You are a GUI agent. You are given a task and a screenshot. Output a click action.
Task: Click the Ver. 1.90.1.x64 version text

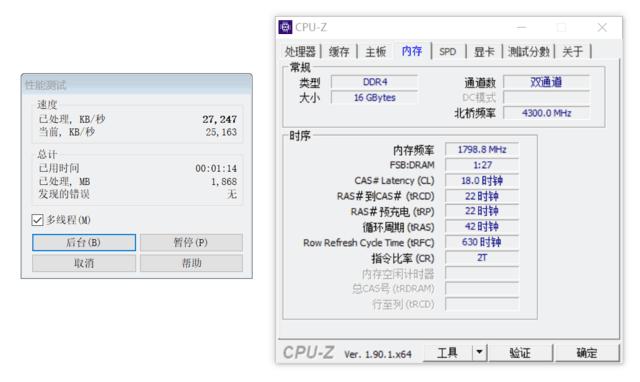378,354
